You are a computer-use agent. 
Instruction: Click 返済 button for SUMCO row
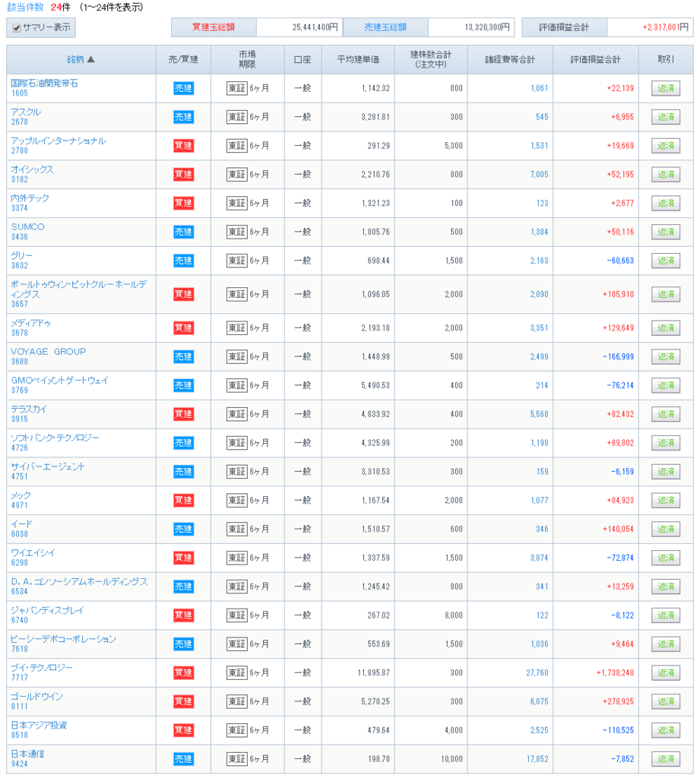665,232
